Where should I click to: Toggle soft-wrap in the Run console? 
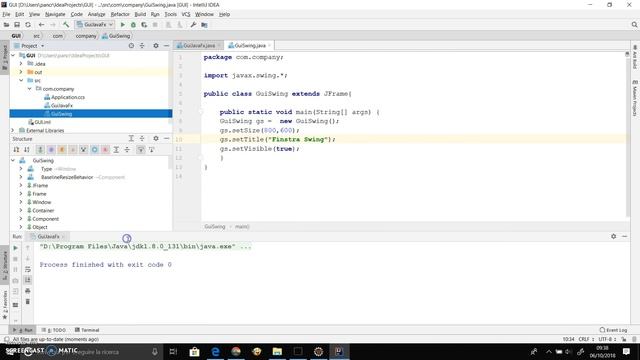pyautogui.click(x=28, y=269)
